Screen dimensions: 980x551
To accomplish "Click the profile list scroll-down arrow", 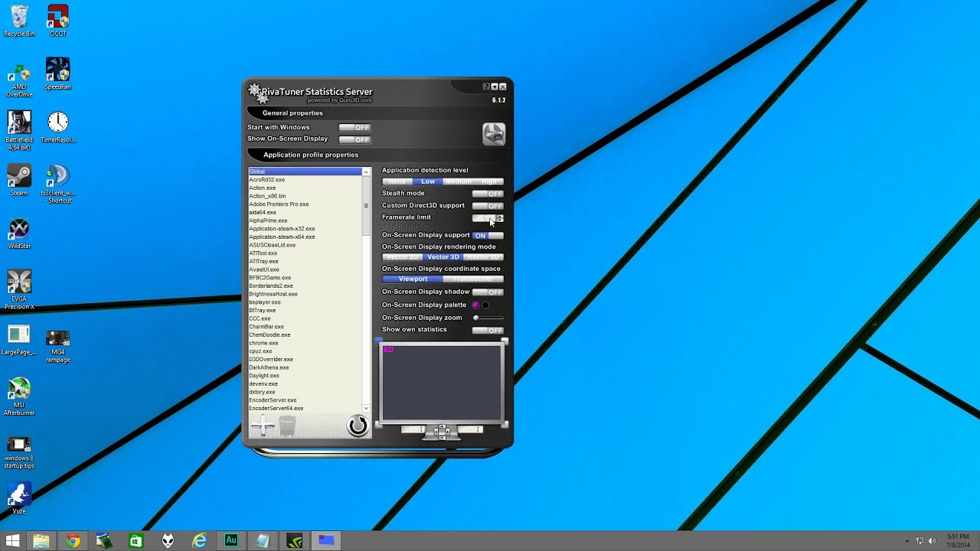I will [366, 409].
